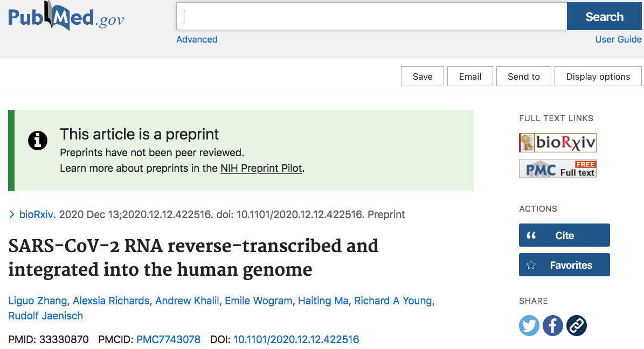Open author Rudolf Jaenisch link

pos(46,316)
